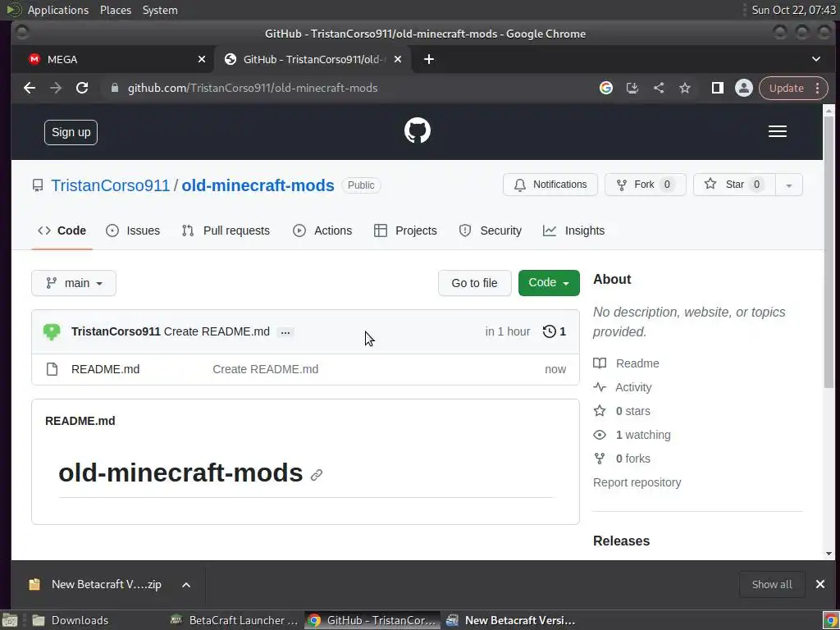Click the show desktop icon in the taskbar

(x=10, y=620)
